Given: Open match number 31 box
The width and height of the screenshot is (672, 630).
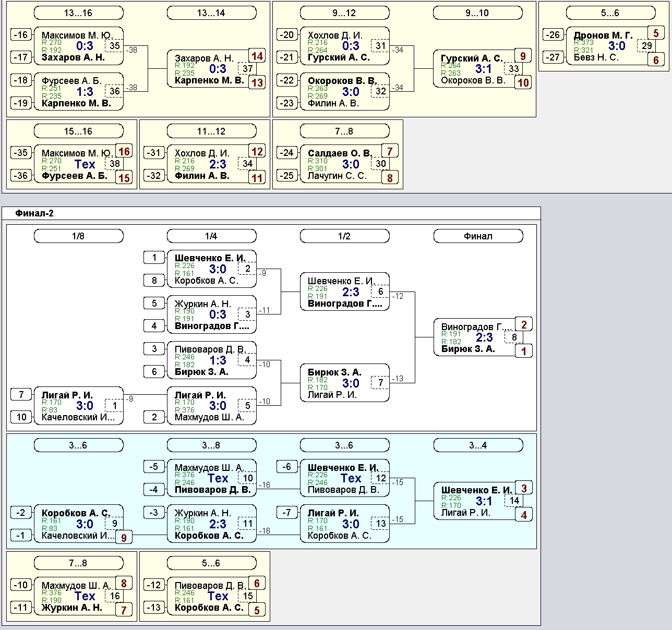Looking at the screenshot, I should tap(380, 46).
